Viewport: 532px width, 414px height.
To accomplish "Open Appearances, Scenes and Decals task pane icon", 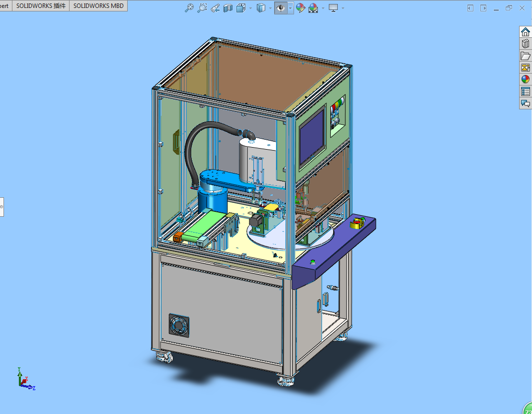I will click(x=525, y=80).
